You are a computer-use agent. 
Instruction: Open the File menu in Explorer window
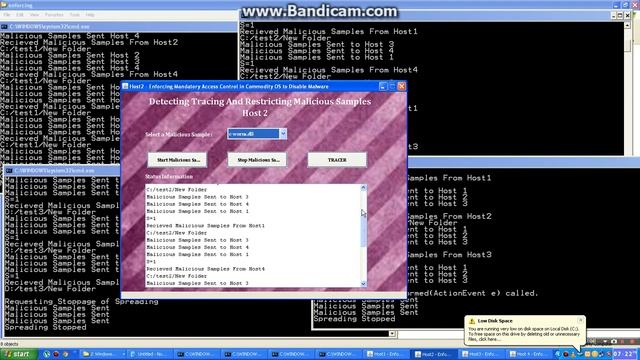7,15
